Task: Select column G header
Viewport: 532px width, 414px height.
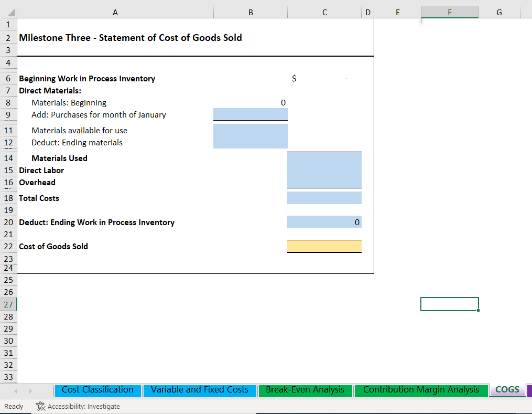Action: [499, 13]
